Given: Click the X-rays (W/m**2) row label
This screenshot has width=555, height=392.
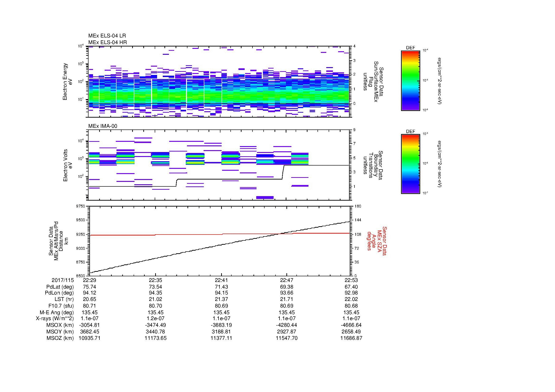Looking at the screenshot, I should point(55,318).
